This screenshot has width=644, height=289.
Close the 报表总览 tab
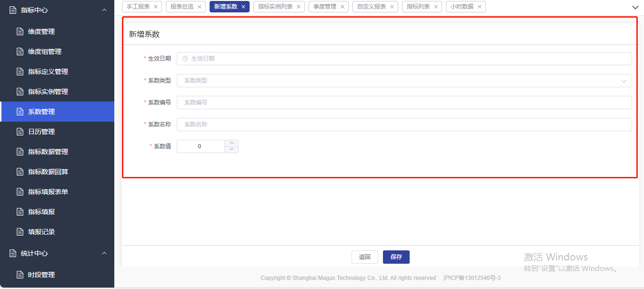click(x=200, y=7)
